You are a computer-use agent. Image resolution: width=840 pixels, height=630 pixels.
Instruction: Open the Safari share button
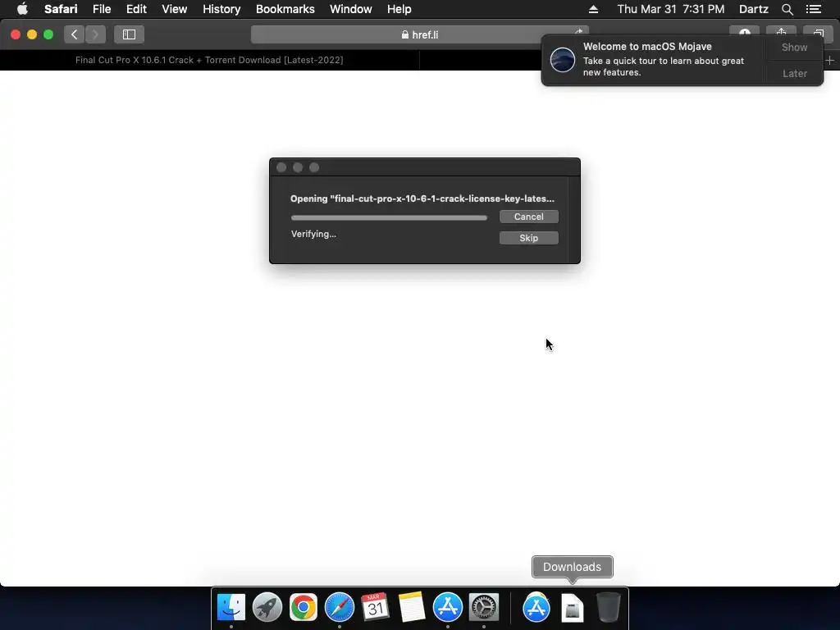[x=781, y=33]
